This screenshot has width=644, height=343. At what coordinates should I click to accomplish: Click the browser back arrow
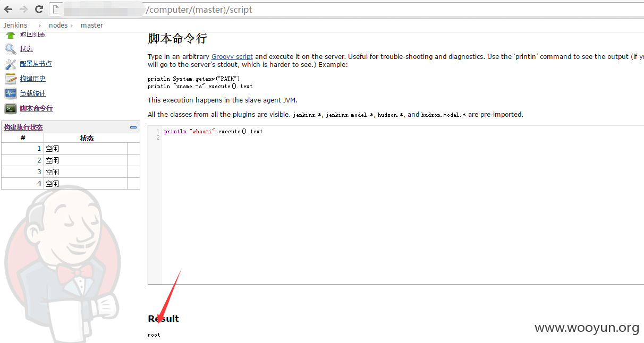coord(9,10)
